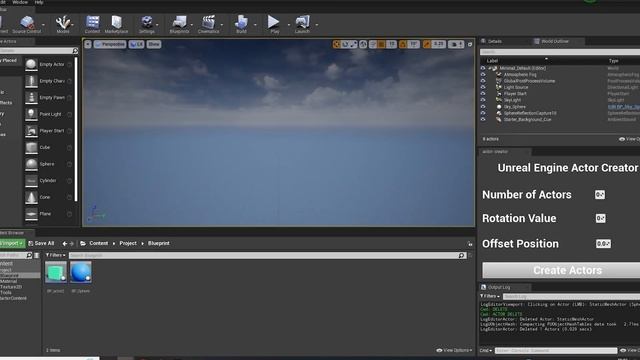Select the Point Light placement icon
Viewport: 640px width, 360px height.
(x=31, y=114)
